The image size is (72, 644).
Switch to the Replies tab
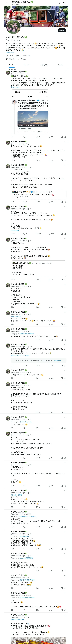[x=27, y=65]
